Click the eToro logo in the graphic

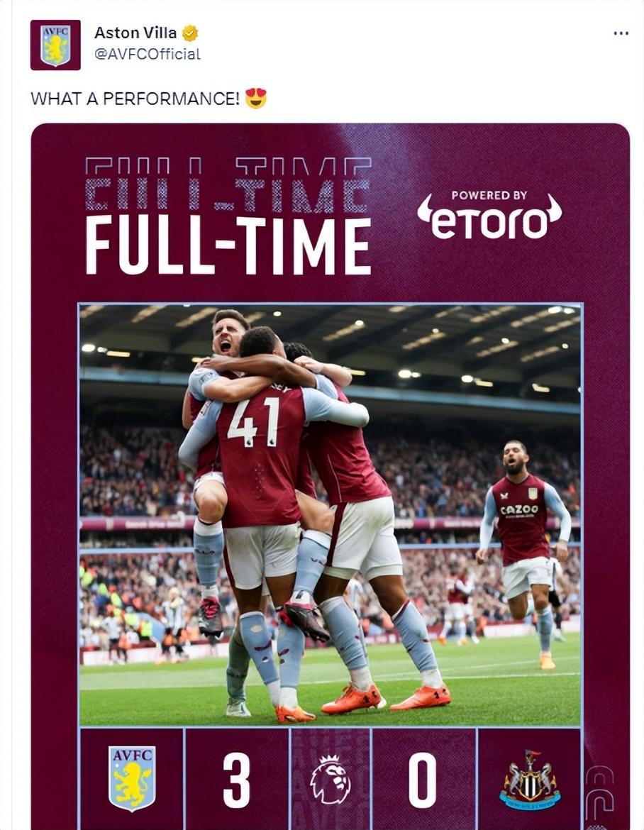(489, 221)
